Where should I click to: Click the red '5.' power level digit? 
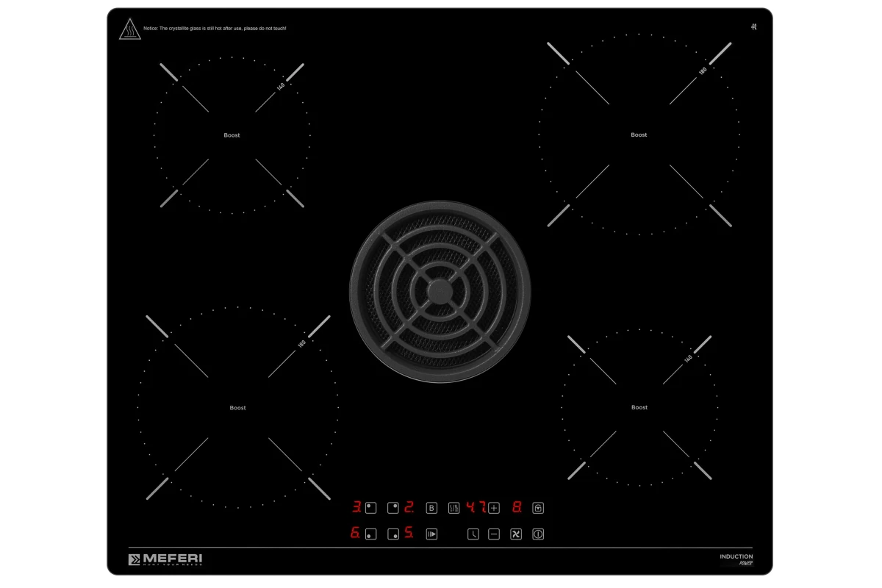409,534
